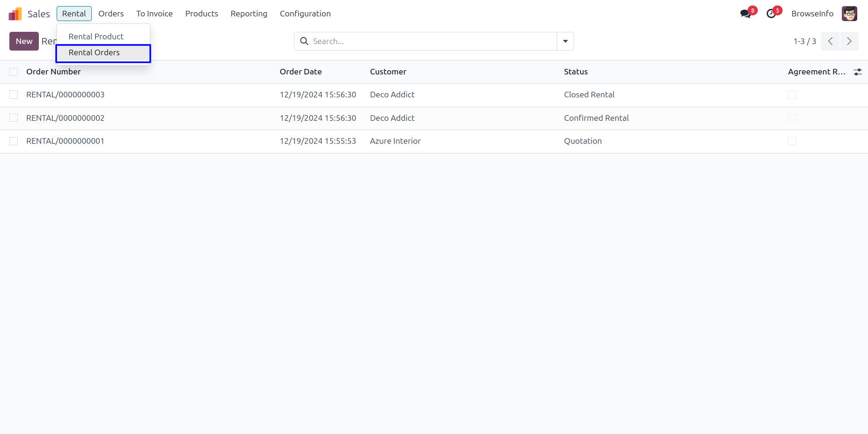Open the Configuration menu
The width and height of the screenshot is (868, 434).
click(x=305, y=14)
